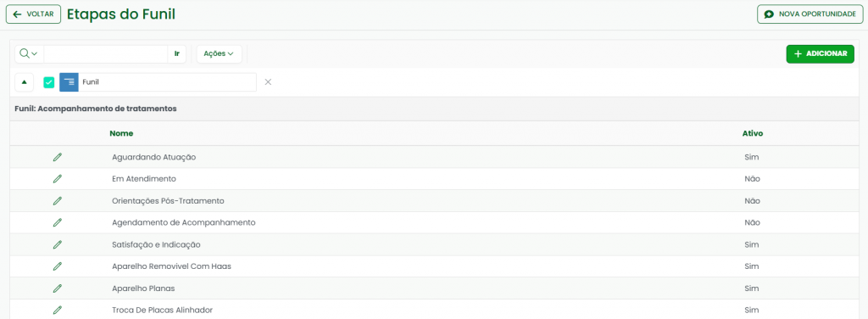The image size is (868, 319).
Task: Remove the Funil filter with X
Action: pos(268,82)
